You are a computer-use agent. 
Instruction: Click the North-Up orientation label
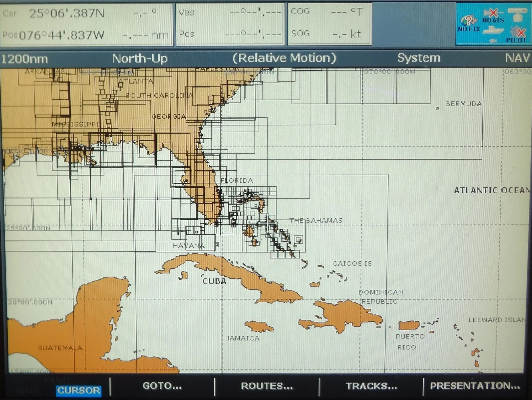click(x=139, y=58)
